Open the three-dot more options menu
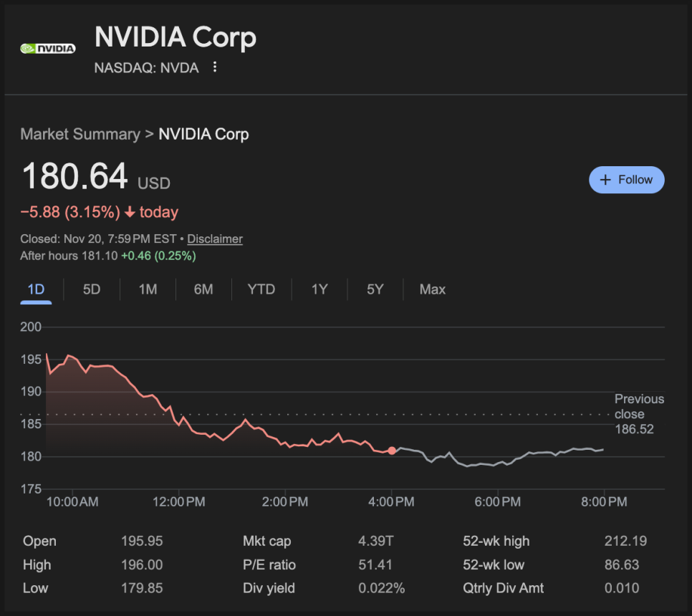 214,67
